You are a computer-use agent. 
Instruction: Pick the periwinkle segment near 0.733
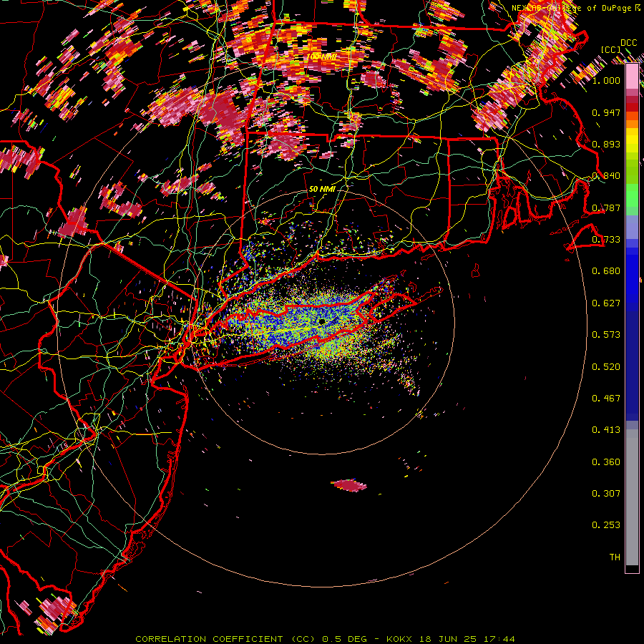pyautogui.click(x=632, y=227)
